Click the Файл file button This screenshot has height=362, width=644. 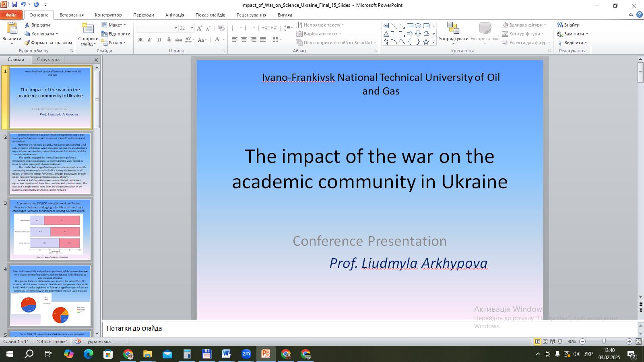(x=11, y=15)
